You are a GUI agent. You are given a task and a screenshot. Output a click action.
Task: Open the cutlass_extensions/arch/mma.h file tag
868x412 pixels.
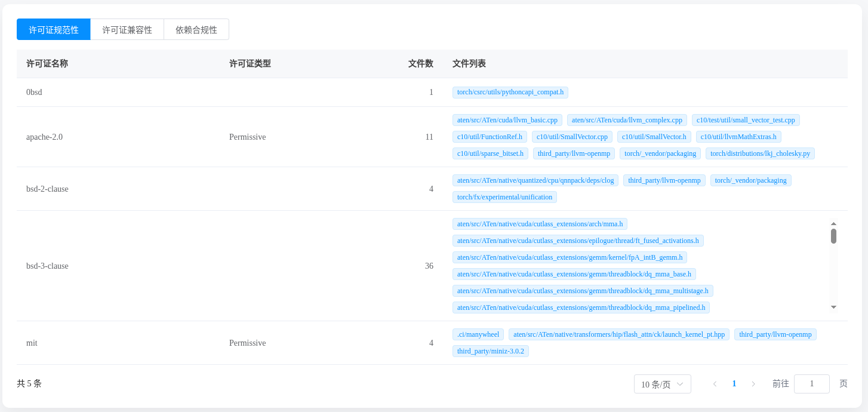(x=540, y=224)
